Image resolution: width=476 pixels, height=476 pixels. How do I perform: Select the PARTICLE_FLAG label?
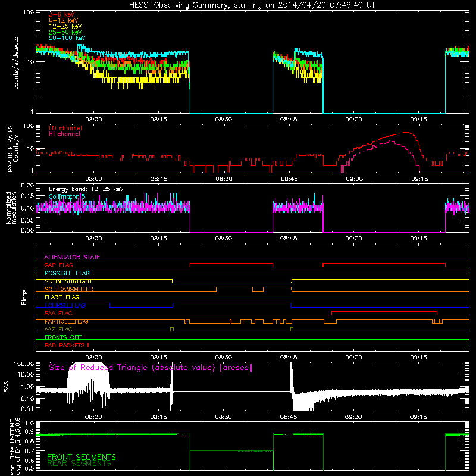pos(67,321)
